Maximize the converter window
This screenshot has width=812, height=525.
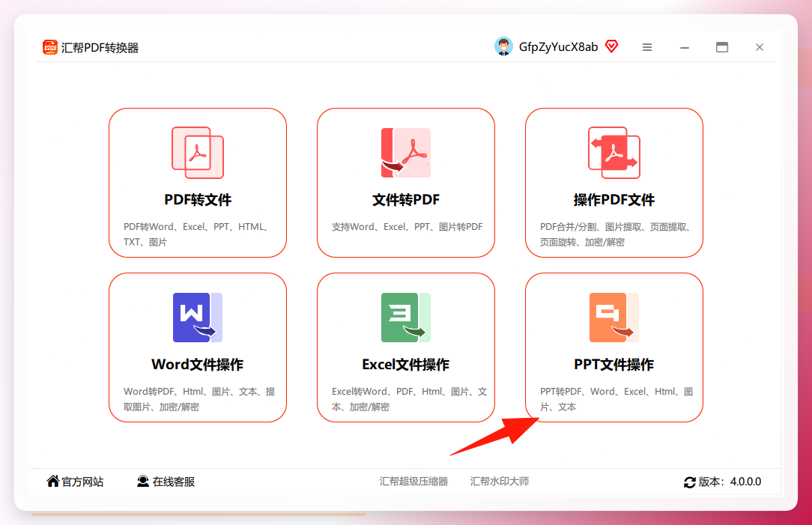pos(722,47)
